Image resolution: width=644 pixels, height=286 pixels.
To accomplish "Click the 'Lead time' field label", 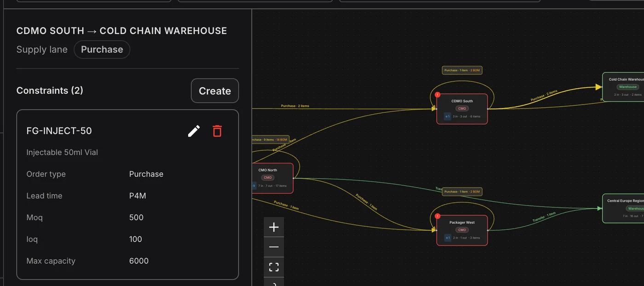I will tap(44, 196).
